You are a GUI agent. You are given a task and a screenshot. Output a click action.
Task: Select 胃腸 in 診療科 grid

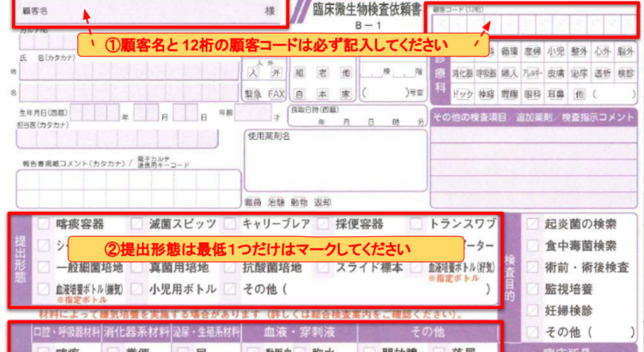click(x=509, y=94)
